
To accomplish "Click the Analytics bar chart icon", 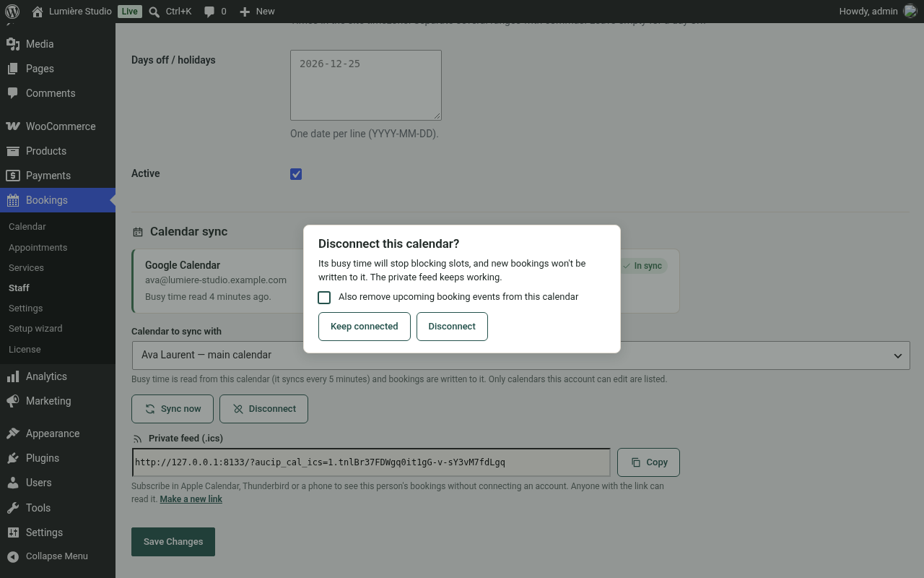I will (x=13, y=376).
